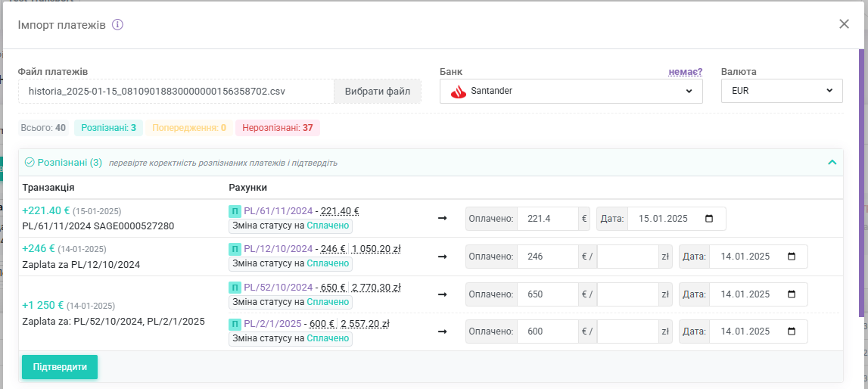This screenshot has height=389, width=868.
Task: Open calendar picker in the PL/52/10/2024 row
Action: (791, 294)
